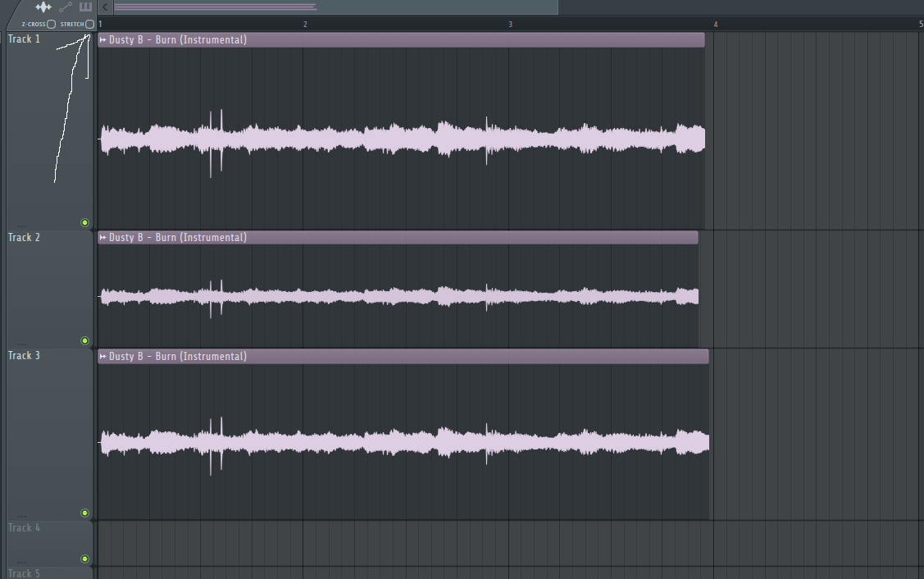This screenshot has height=579, width=924.
Task: Select the Track 5 header label
Action: coord(24,573)
